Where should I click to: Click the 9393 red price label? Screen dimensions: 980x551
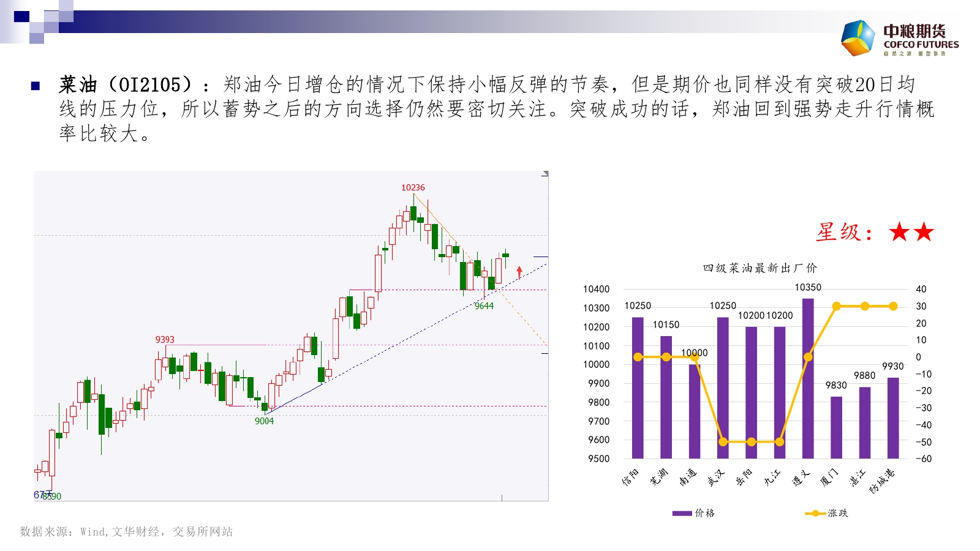[165, 339]
